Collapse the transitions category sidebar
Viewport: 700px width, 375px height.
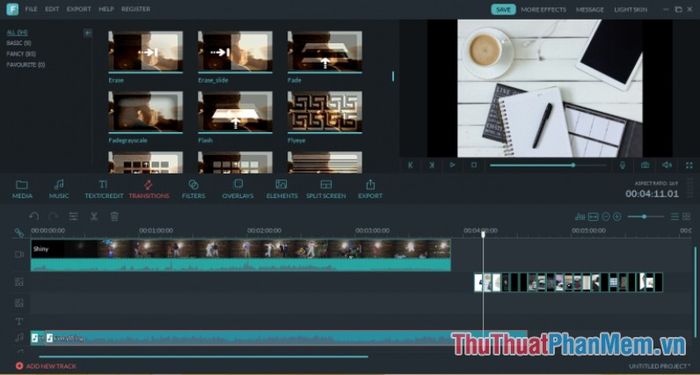coord(88,33)
